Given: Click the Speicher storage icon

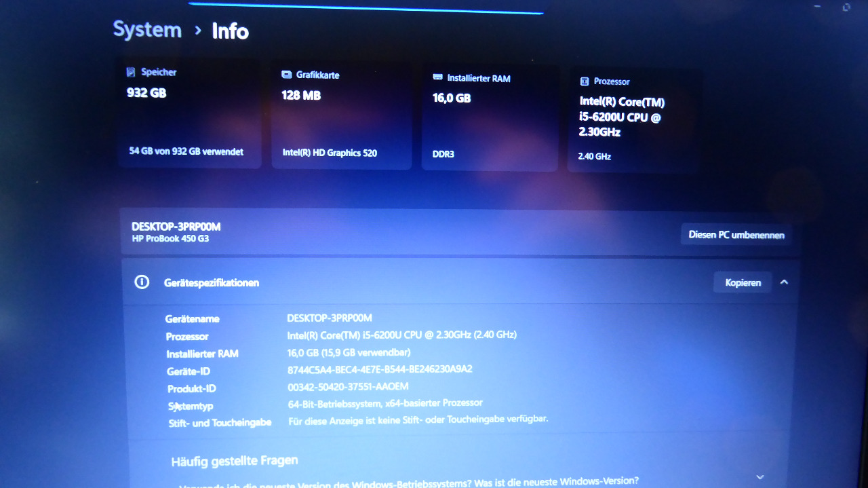Looking at the screenshot, I should pyautogui.click(x=131, y=72).
